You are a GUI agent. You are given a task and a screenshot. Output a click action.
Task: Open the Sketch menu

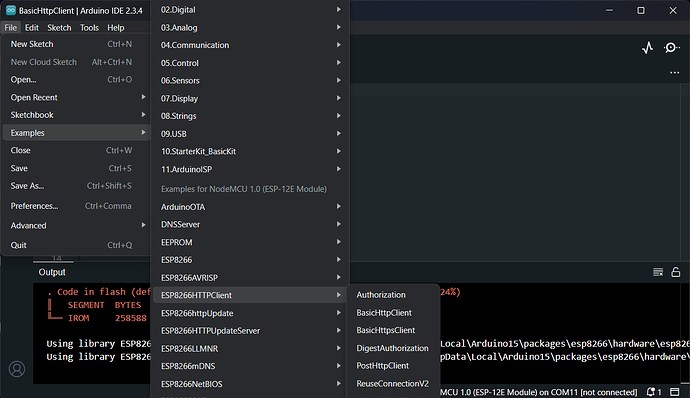click(59, 28)
